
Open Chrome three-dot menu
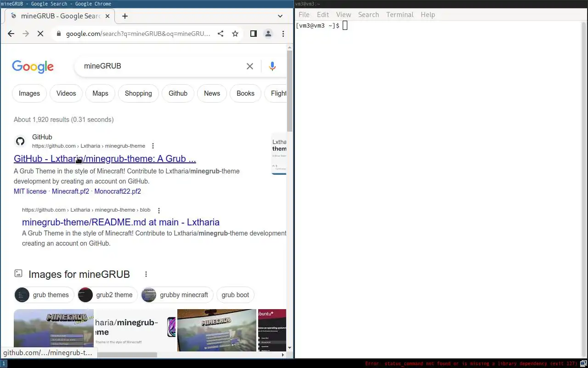tap(283, 34)
